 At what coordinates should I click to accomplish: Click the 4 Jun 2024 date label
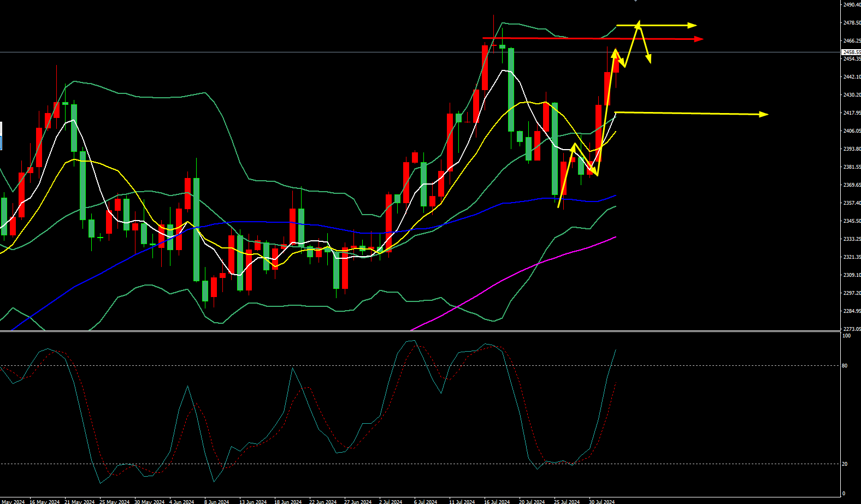click(182, 502)
